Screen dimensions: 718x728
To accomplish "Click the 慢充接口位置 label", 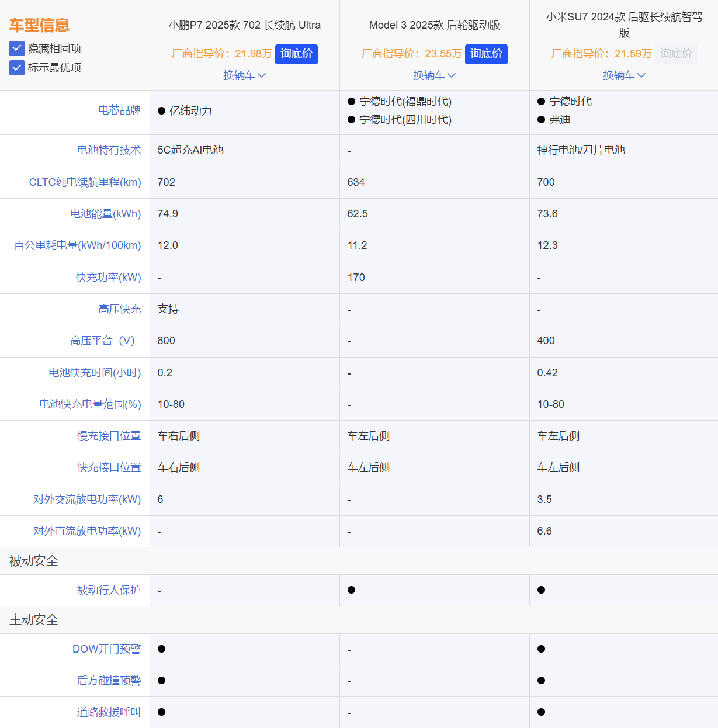I will [x=109, y=436].
